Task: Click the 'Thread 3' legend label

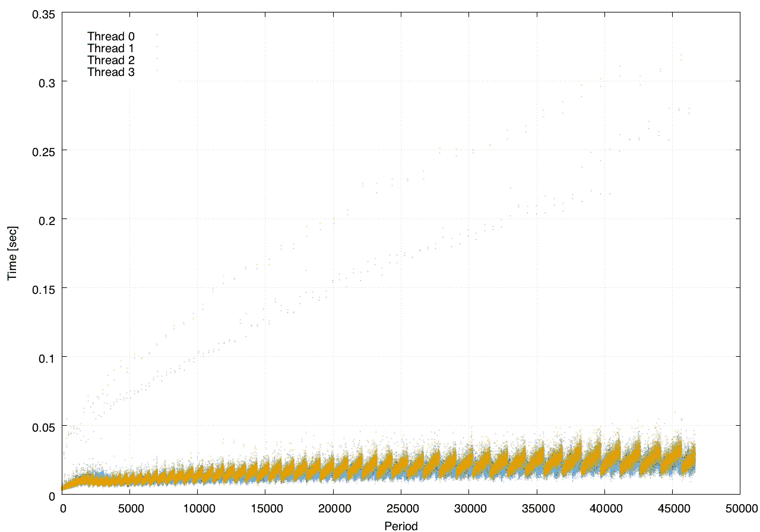Action: click(x=111, y=72)
